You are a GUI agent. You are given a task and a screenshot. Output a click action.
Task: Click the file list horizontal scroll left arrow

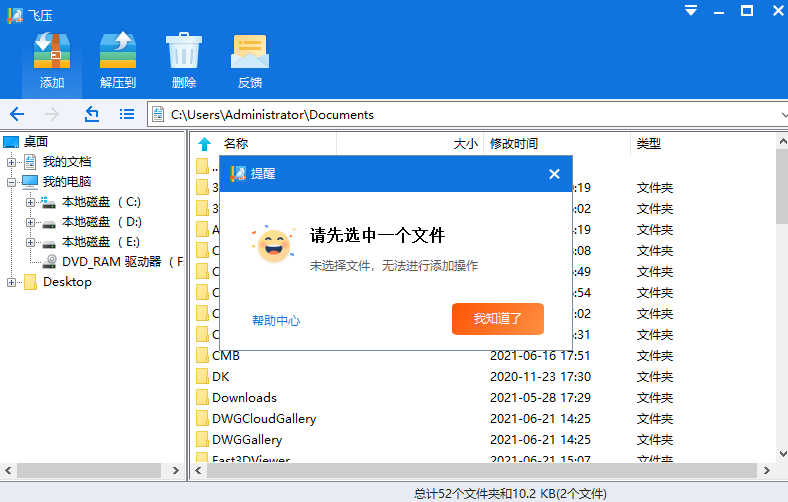199,471
